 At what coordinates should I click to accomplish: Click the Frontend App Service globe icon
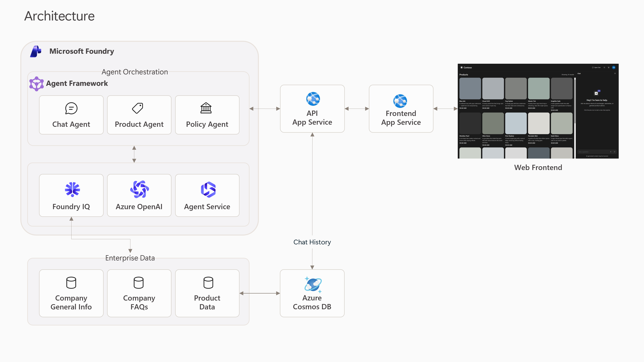pyautogui.click(x=400, y=101)
